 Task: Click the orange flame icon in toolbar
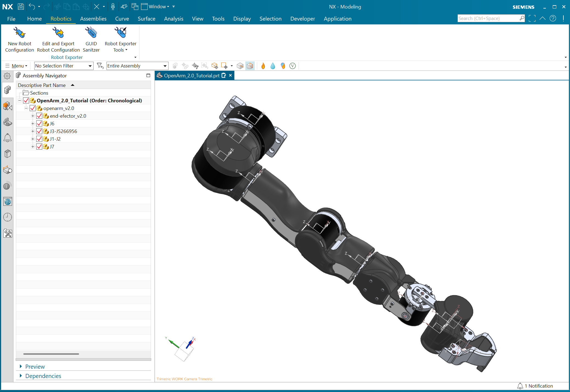click(263, 66)
